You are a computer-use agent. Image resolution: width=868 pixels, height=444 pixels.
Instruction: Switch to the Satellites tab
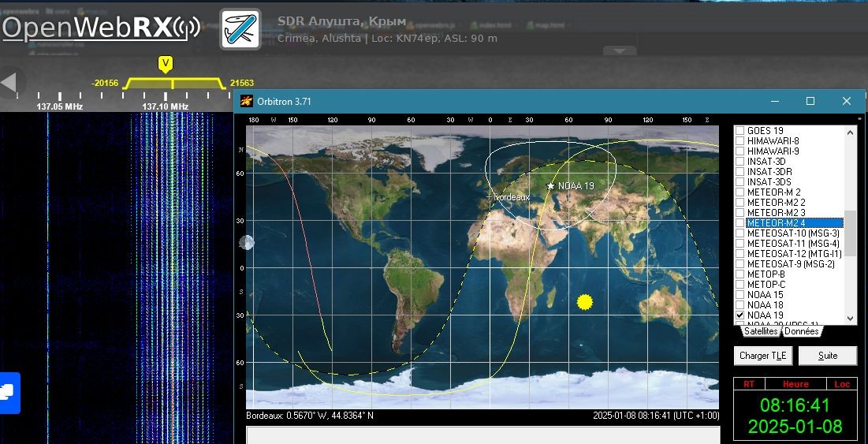[x=761, y=331]
